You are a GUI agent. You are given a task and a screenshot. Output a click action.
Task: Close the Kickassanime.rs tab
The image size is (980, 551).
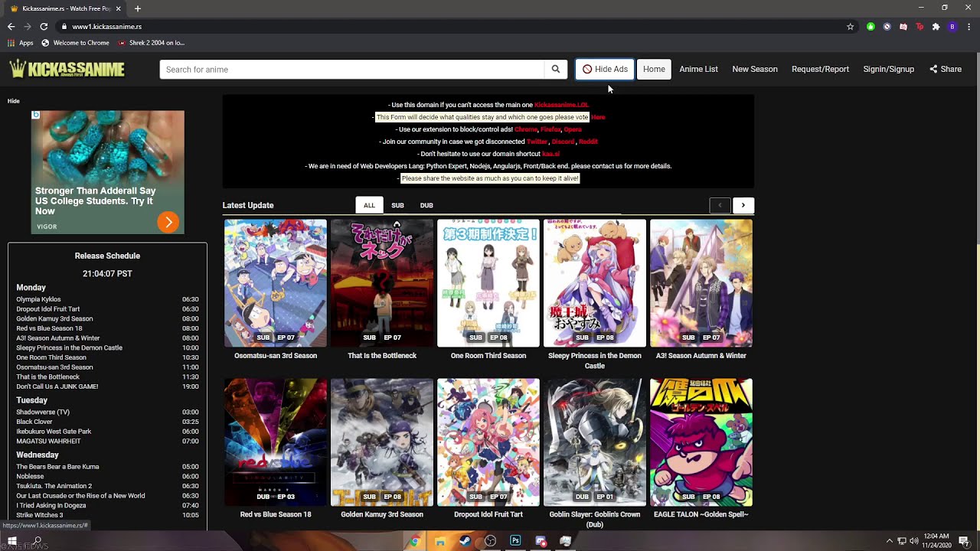(x=118, y=8)
